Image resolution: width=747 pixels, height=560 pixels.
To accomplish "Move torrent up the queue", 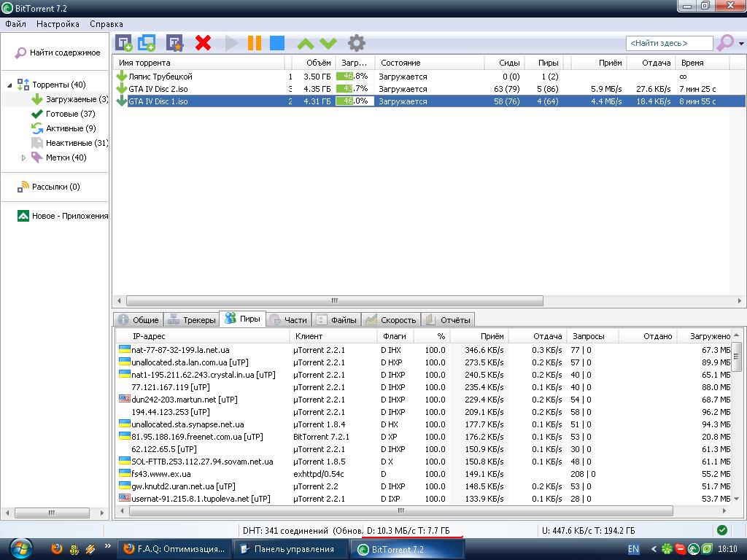I will pyautogui.click(x=306, y=44).
